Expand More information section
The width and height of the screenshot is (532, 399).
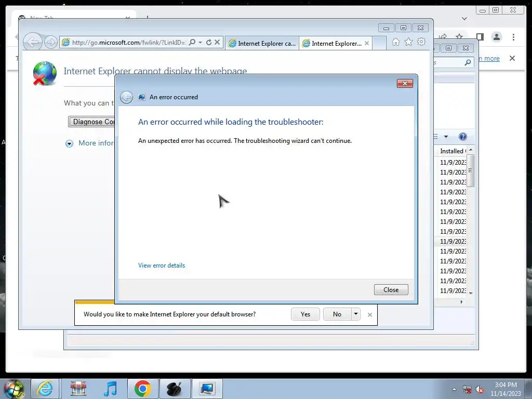click(x=69, y=143)
